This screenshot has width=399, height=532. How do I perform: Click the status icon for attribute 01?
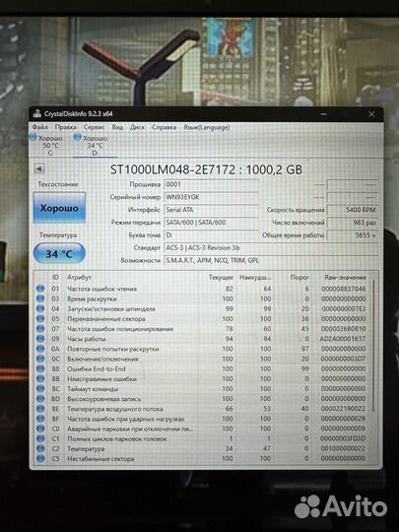tap(40, 289)
